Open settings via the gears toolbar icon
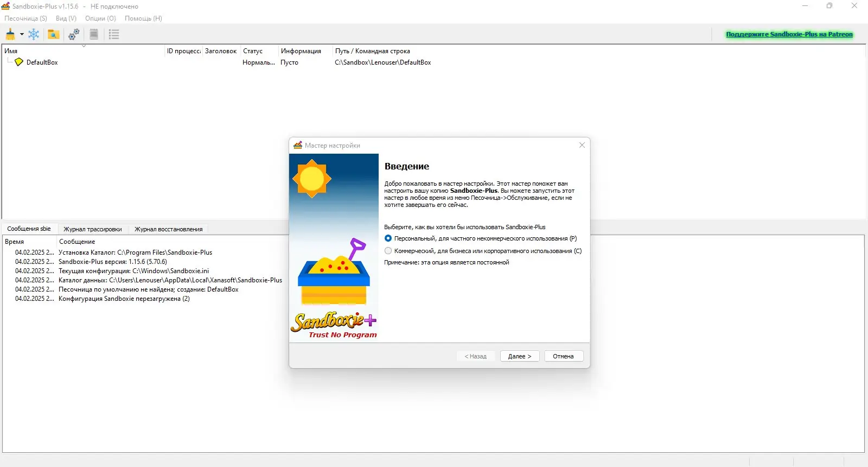The height and width of the screenshot is (467, 868). click(74, 34)
